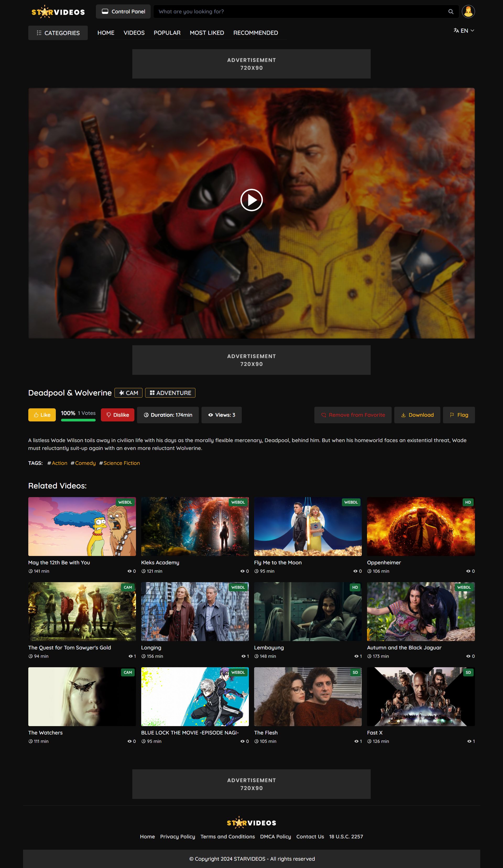Click the Duration: 174min clock badge
The height and width of the screenshot is (868, 503).
[168, 415]
